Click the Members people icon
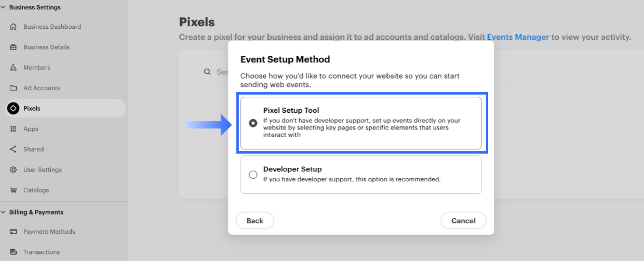644x261 pixels. [x=13, y=68]
